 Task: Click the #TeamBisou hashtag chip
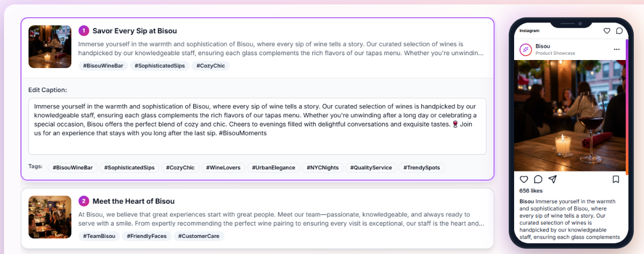click(x=99, y=236)
